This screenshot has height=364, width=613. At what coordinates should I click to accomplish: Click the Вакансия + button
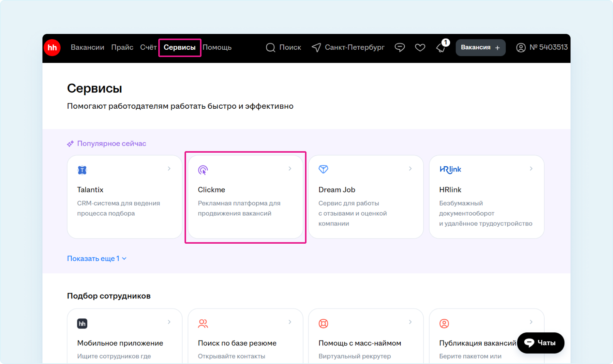point(481,47)
